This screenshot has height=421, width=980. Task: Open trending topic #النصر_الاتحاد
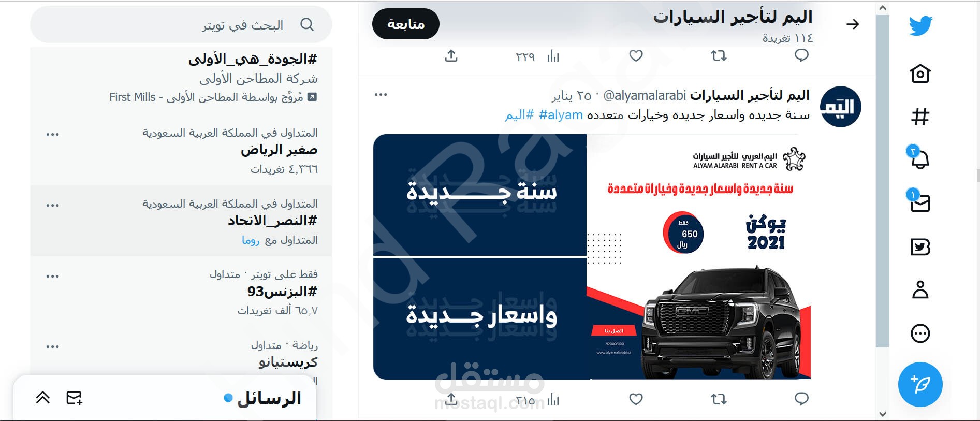point(272,221)
